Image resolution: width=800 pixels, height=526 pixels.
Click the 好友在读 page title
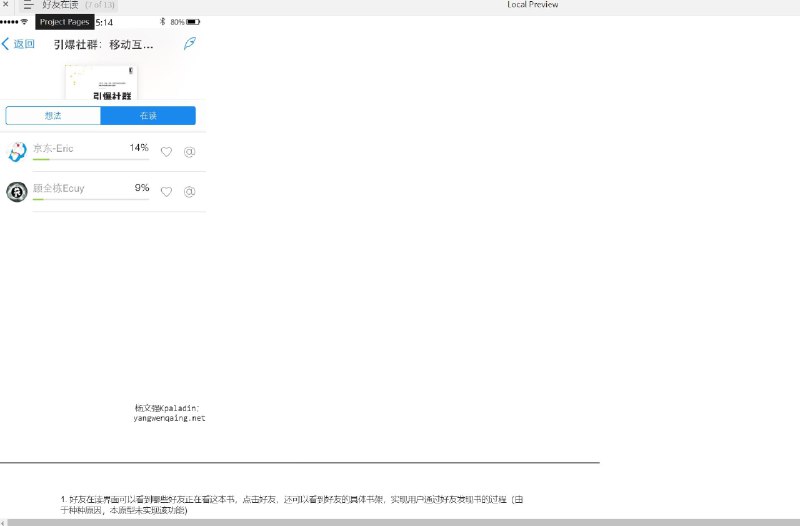coord(60,5)
